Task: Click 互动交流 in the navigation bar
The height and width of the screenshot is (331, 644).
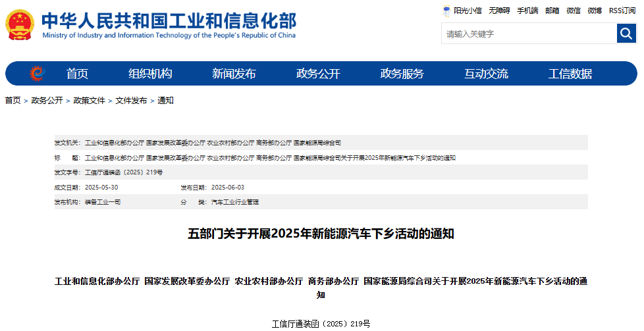Action: click(x=486, y=74)
